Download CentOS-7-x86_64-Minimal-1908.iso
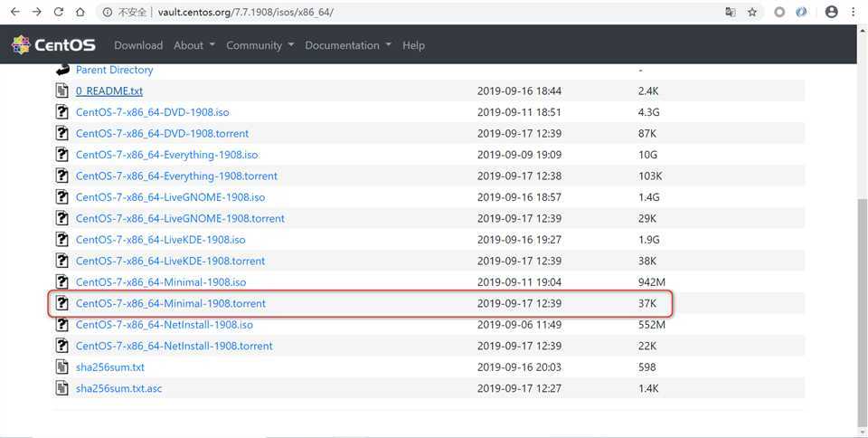 (x=161, y=281)
